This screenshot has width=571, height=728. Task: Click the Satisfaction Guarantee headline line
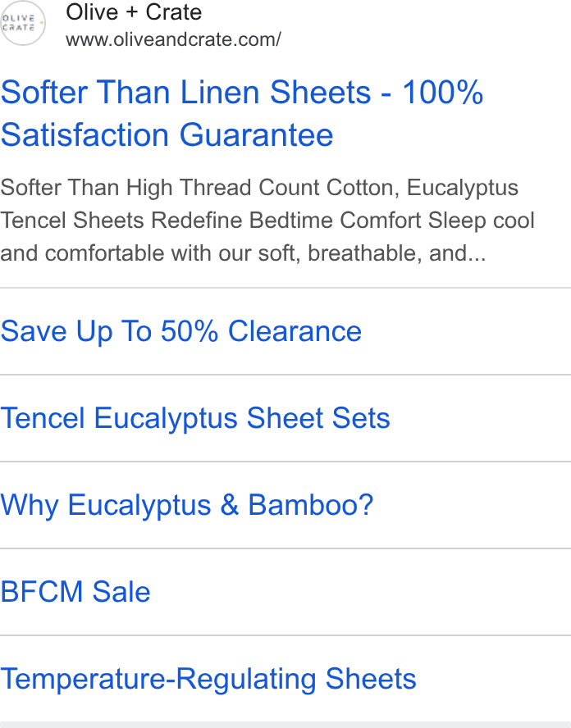(167, 134)
